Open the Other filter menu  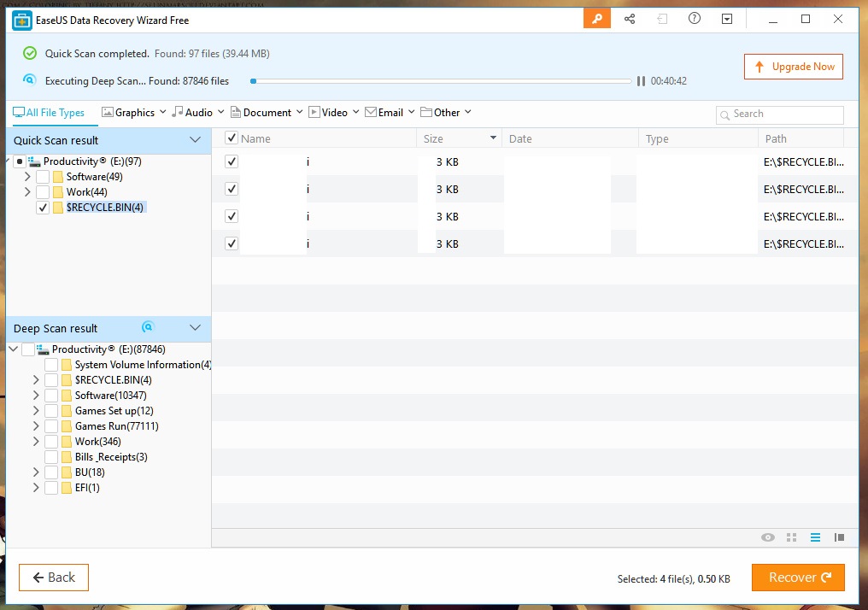pyautogui.click(x=446, y=113)
